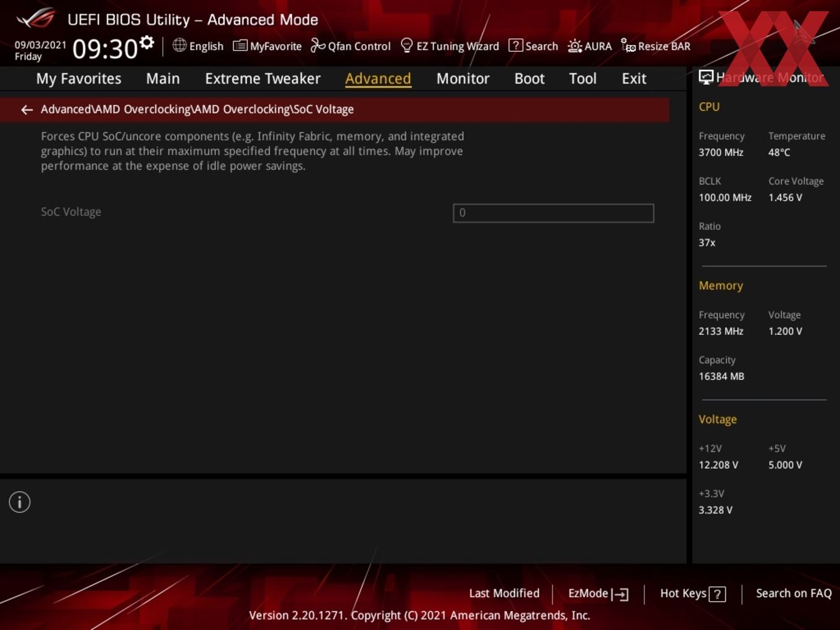Viewport: 840px width, 630px height.
Task: Click Core Voltage value 1.456 V
Action: pos(785,198)
